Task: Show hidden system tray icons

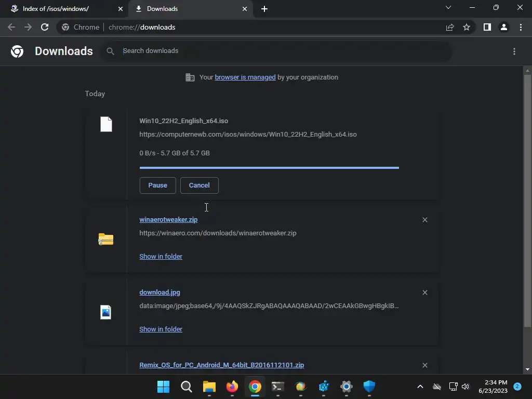Action: pos(420,387)
